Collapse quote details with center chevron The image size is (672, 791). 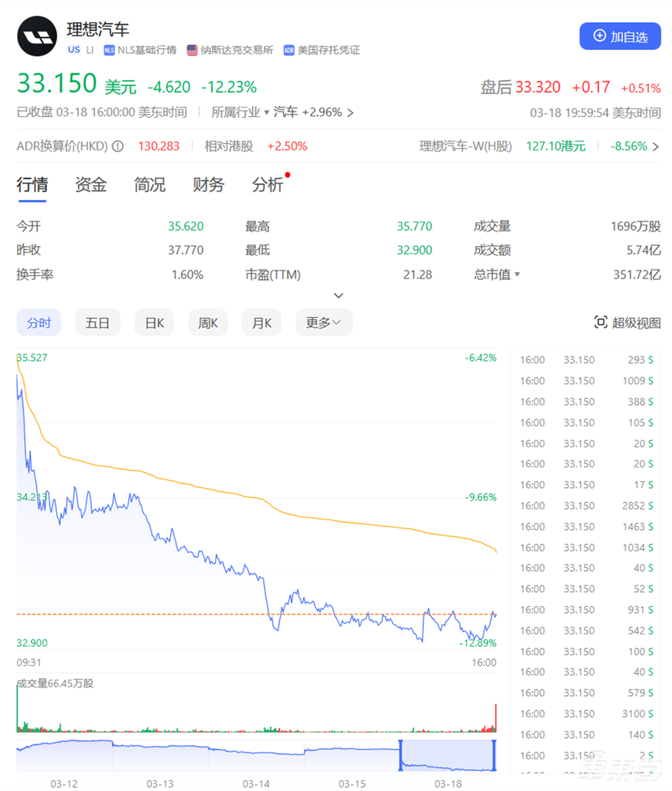(338, 294)
